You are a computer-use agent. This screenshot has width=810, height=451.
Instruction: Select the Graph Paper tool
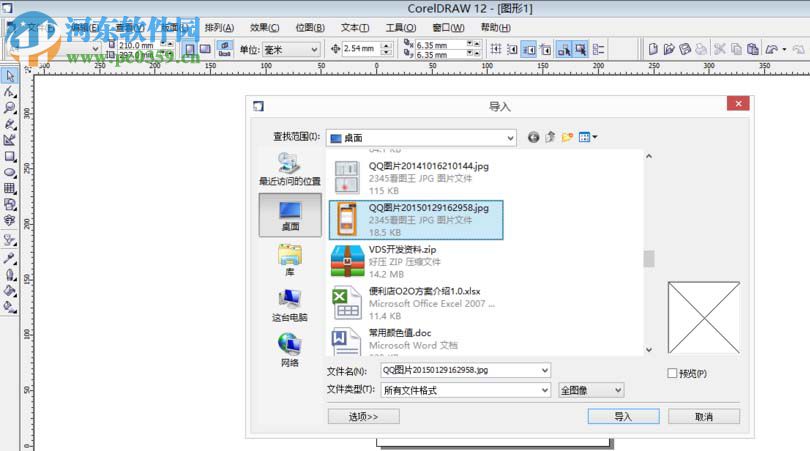9,189
